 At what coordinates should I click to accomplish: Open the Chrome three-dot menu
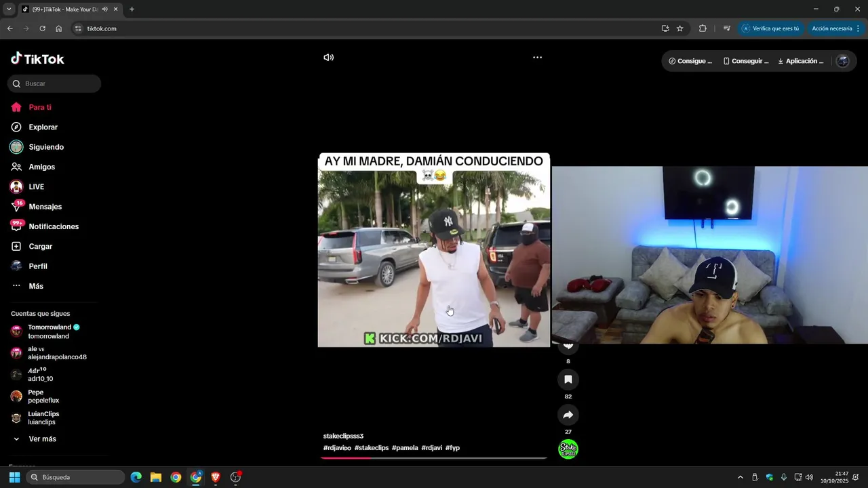click(x=858, y=28)
